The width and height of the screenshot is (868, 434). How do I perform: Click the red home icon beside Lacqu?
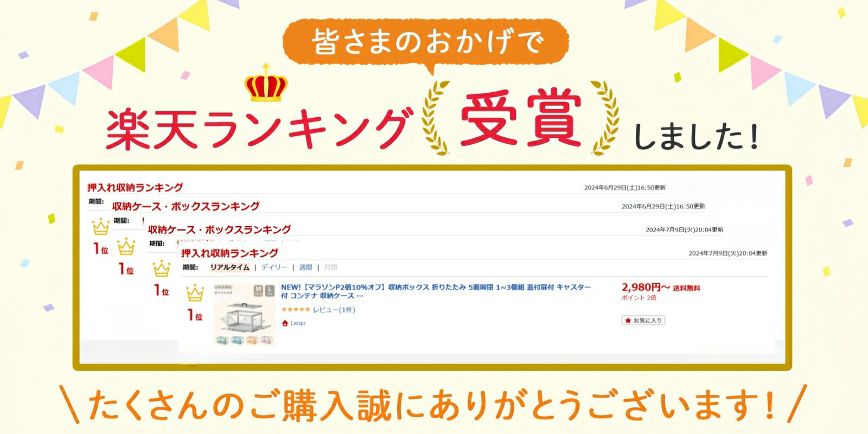(x=285, y=323)
